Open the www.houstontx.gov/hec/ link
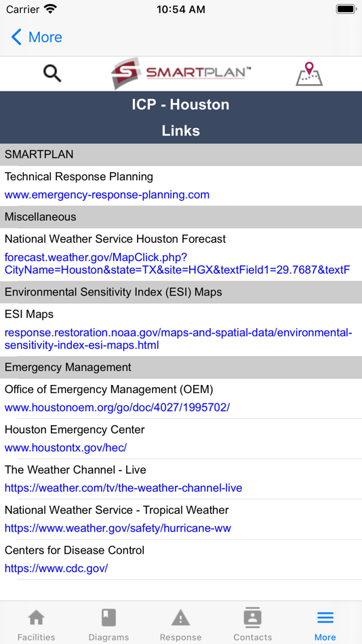This screenshot has width=362, height=644. point(65,447)
